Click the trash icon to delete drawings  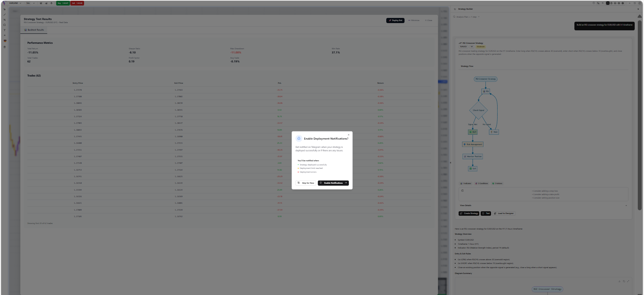coord(4,47)
